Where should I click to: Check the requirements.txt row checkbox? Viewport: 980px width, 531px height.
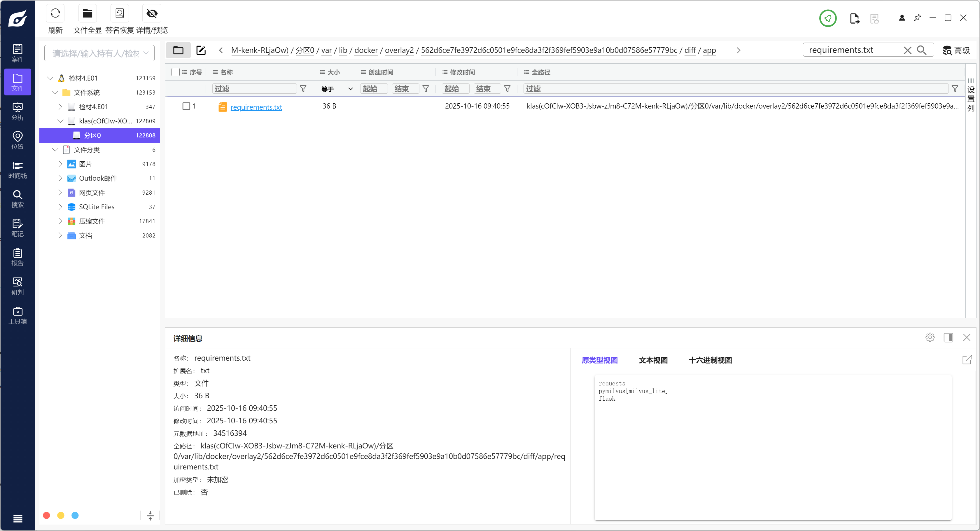186,106
